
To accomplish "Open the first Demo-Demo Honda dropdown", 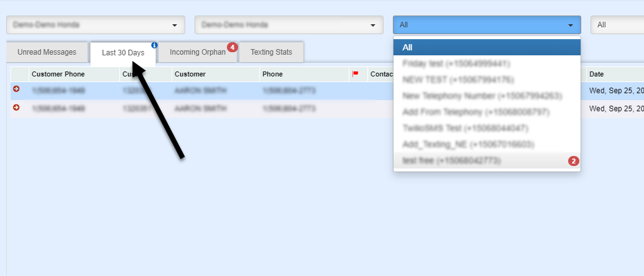I will point(96,25).
